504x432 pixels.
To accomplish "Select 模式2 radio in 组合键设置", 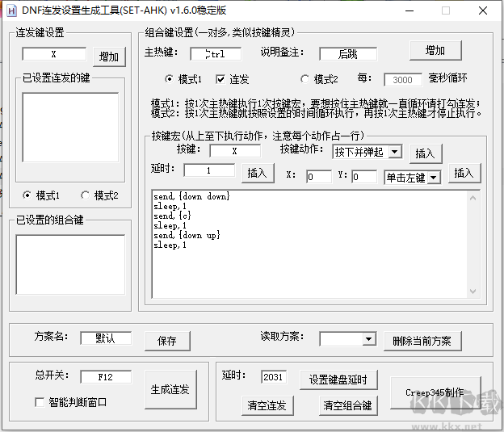I will (304, 79).
